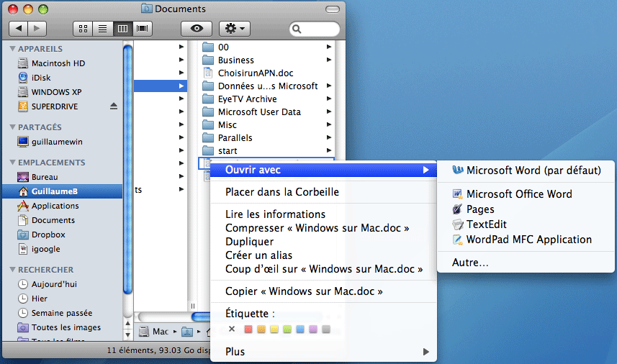This screenshot has width=617, height=364.
Task: Switch to Cover Flow view
Action: point(142,29)
